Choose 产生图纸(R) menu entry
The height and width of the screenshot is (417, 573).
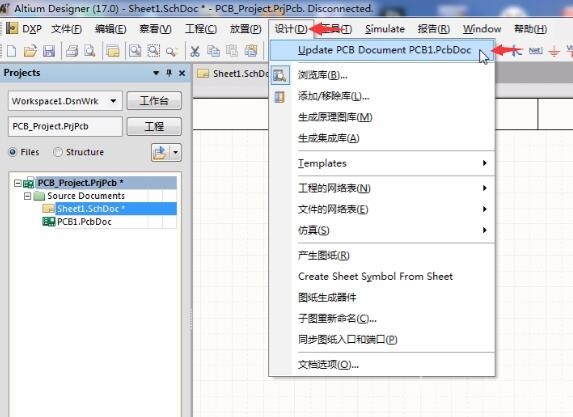(x=382, y=255)
